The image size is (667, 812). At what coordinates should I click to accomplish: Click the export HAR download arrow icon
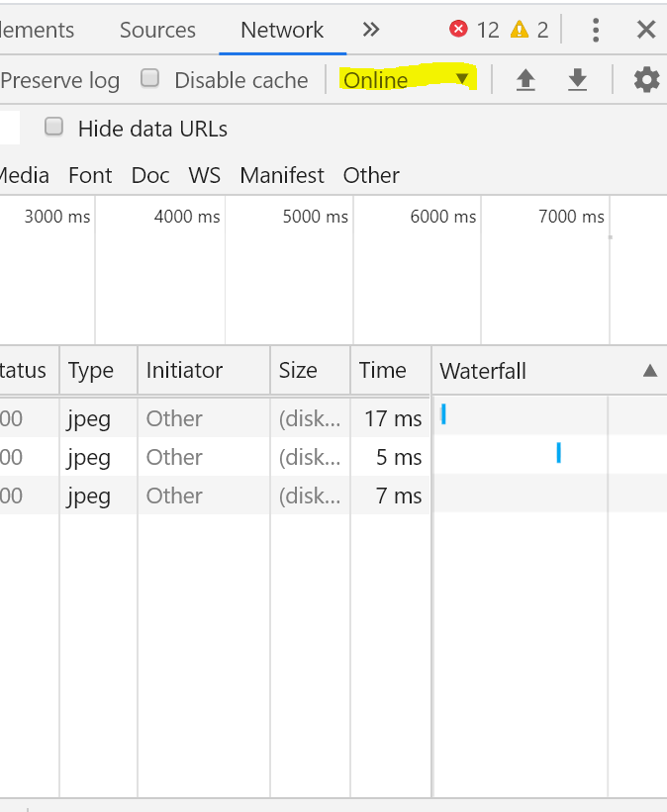578,80
